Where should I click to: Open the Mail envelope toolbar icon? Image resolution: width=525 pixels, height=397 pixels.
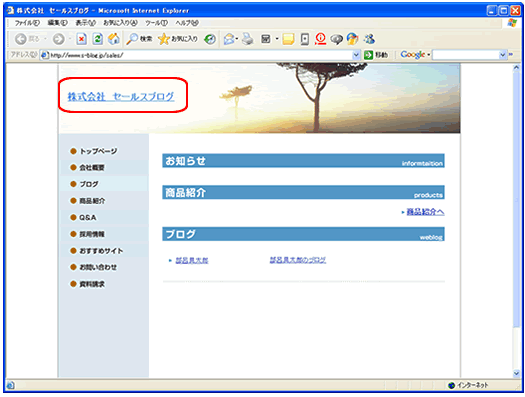tap(229, 39)
